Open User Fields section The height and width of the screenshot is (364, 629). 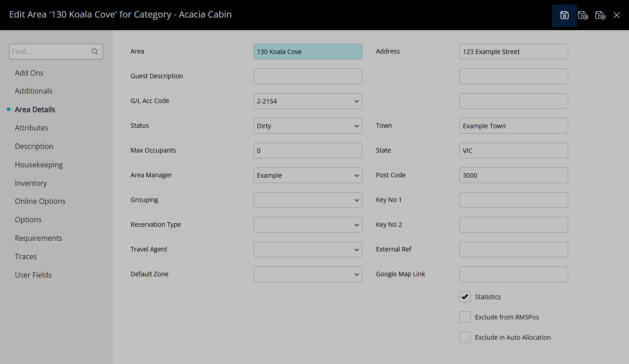tap(33, 275)
